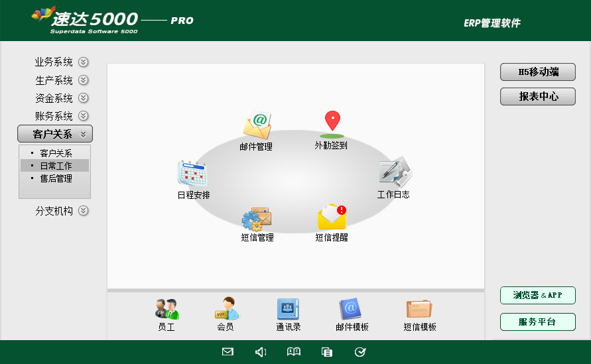Open the 工作日志 work log icon
This screenshot has width=591, height=364.
pos(395,172)
